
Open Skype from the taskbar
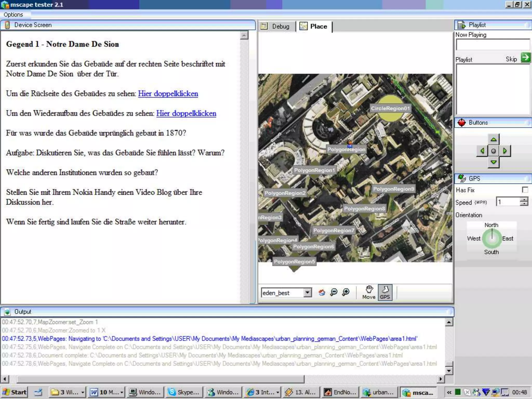183,392
